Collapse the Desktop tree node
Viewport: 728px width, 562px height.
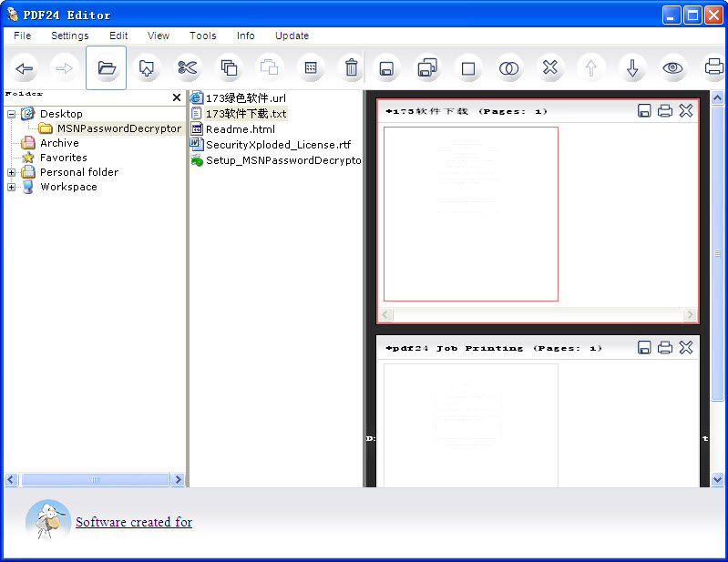click(x=11, y=114)
